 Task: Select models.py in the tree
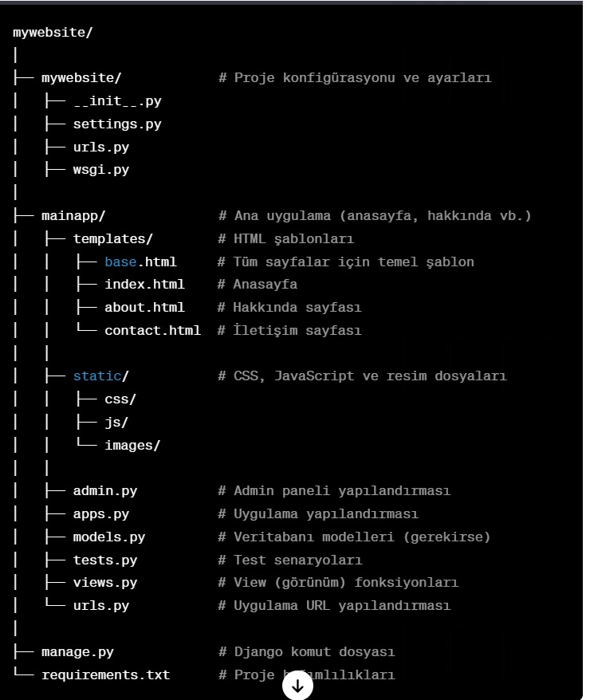(108, 537)
